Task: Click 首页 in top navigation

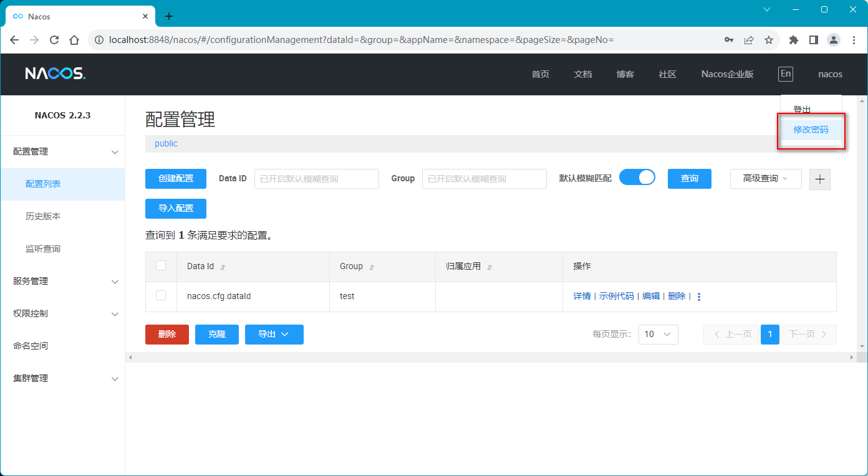Action: [x=540, y=74]
